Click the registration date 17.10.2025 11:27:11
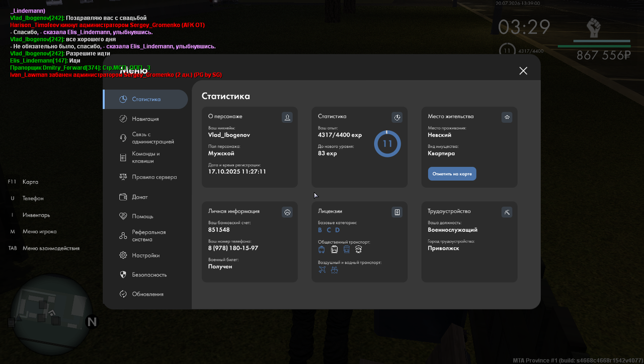Image resolution: width=644 pixels, height=364 pixels. pos(237,172)
